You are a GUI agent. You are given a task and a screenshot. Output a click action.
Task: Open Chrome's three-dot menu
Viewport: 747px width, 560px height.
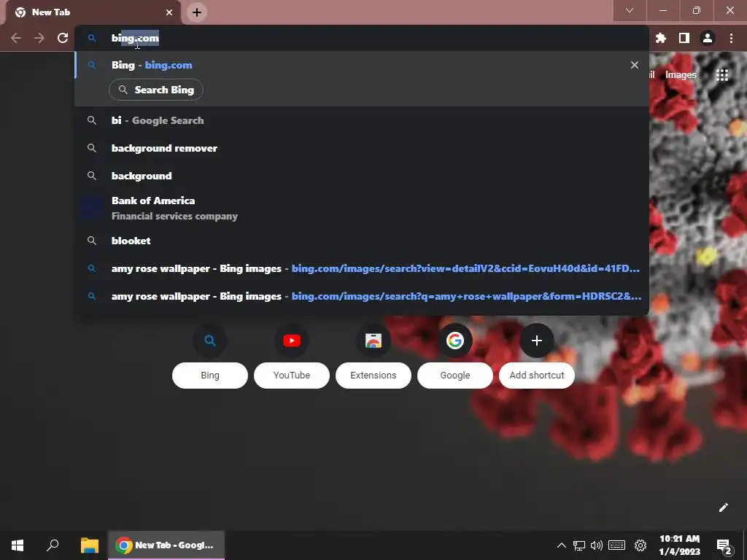(731, 38)
